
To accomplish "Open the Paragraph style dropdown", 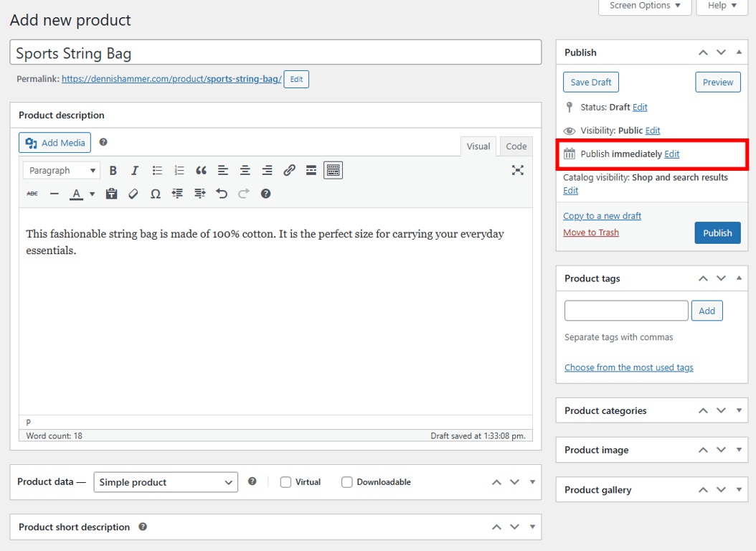I will (x=61, y=170).
